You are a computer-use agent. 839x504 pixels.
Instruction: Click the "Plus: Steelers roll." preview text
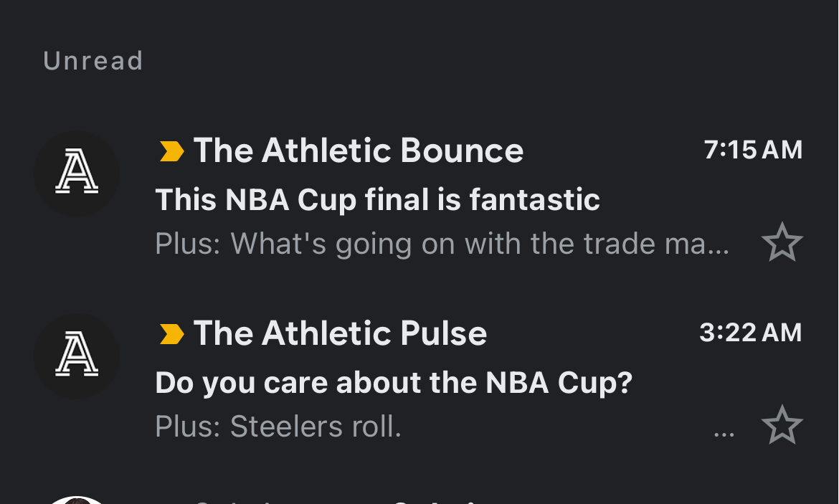click(278, 427)
